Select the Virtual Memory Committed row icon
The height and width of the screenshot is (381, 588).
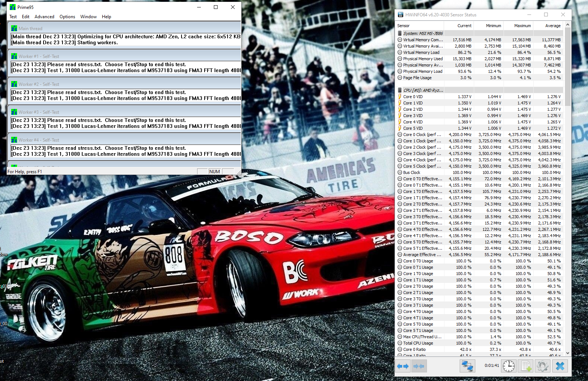(x=400, y=40)
